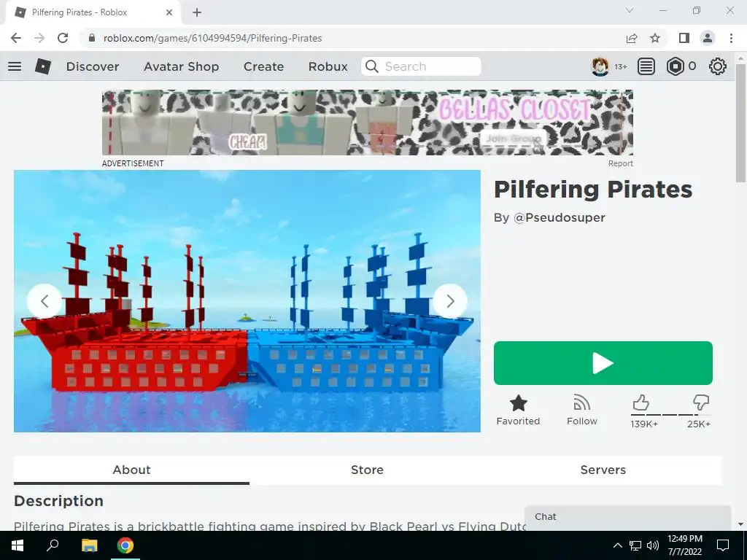Open the network tray icon
The width and height of the screenshot is (747, 560).
tap(635, 545)
